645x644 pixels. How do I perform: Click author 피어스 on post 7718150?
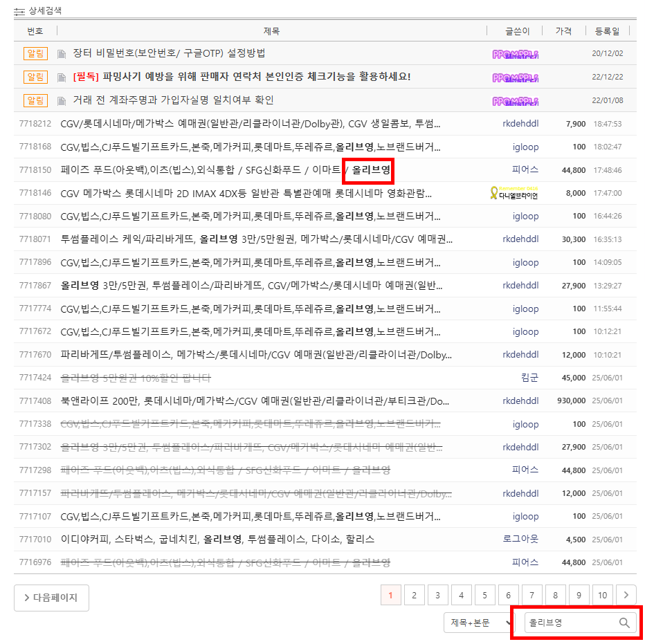(525, 169)
